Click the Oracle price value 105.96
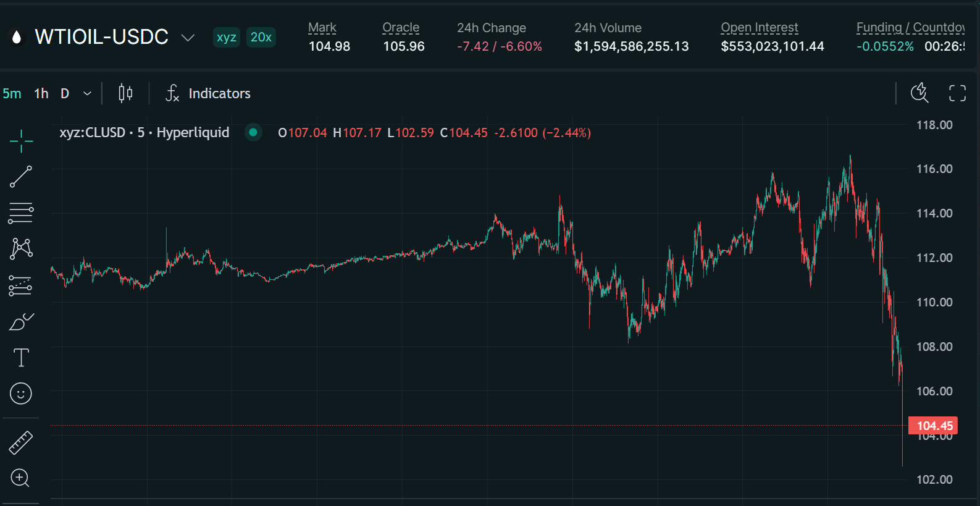 coord(404,46)
